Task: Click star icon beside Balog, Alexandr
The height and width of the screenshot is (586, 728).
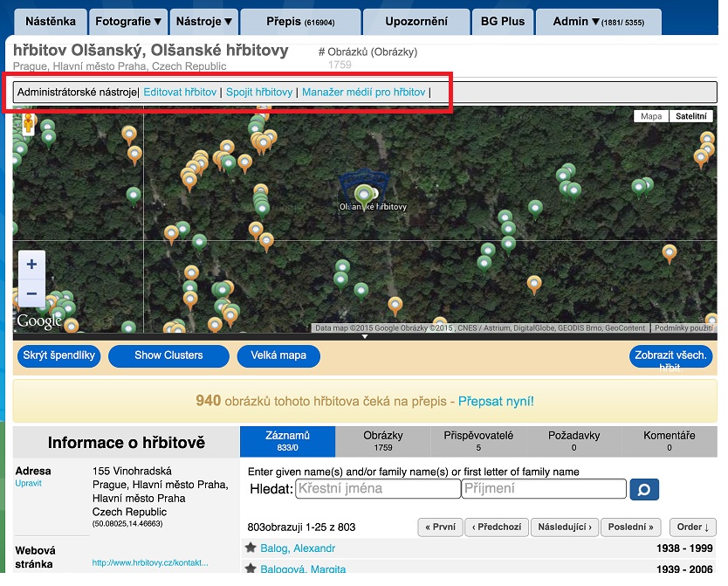Action: (x=251, y=548)
